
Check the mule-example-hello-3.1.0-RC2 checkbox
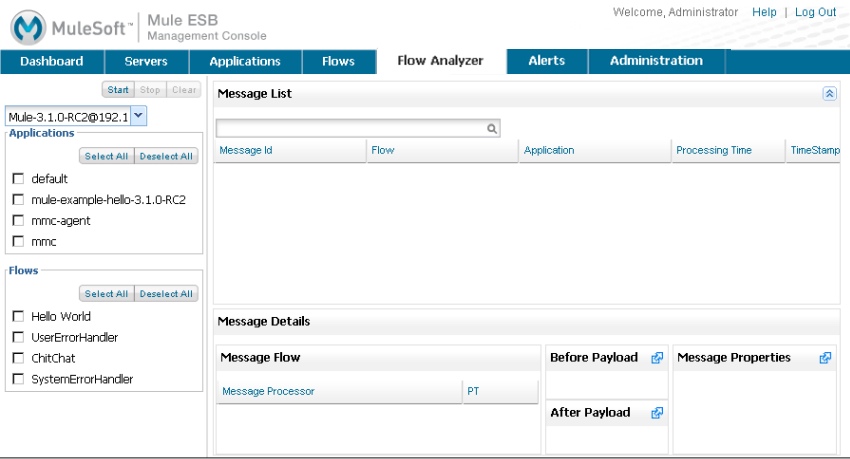[18, 199]
